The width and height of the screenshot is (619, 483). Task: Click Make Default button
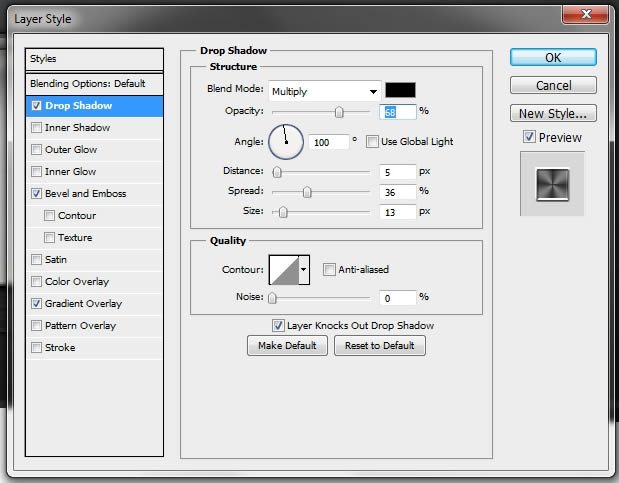point(287,346)
